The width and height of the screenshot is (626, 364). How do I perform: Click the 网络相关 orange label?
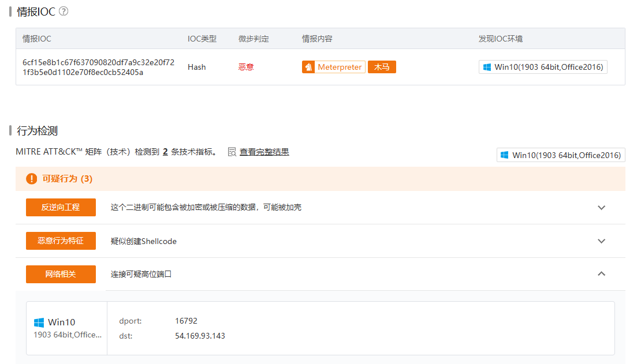click(x=61, y=275)
